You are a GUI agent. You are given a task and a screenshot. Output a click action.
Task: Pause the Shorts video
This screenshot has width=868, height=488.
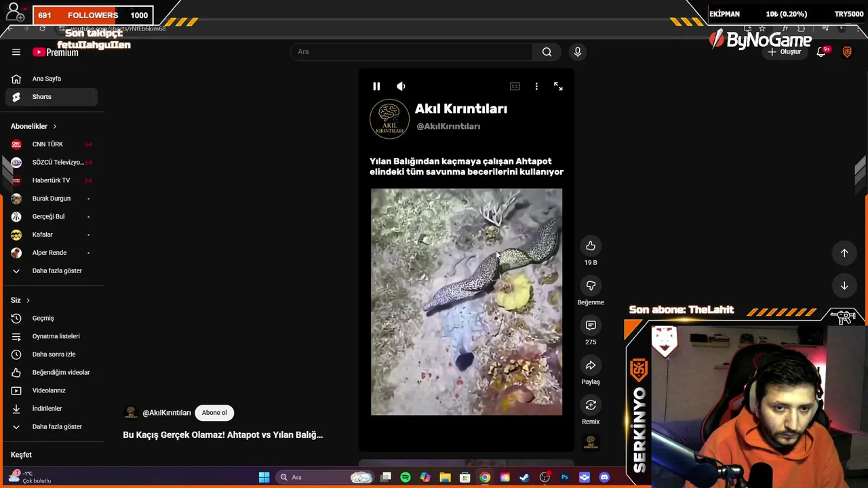tap(376, 86)
